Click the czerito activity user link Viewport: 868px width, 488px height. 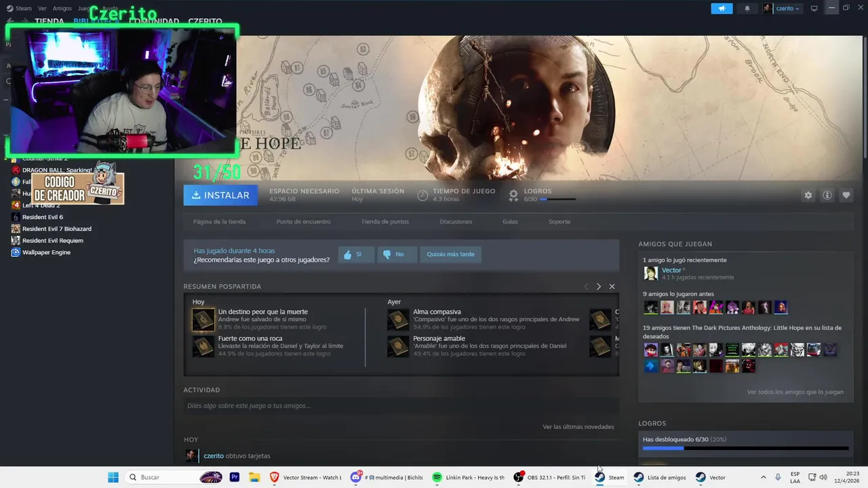click(214, 456)
